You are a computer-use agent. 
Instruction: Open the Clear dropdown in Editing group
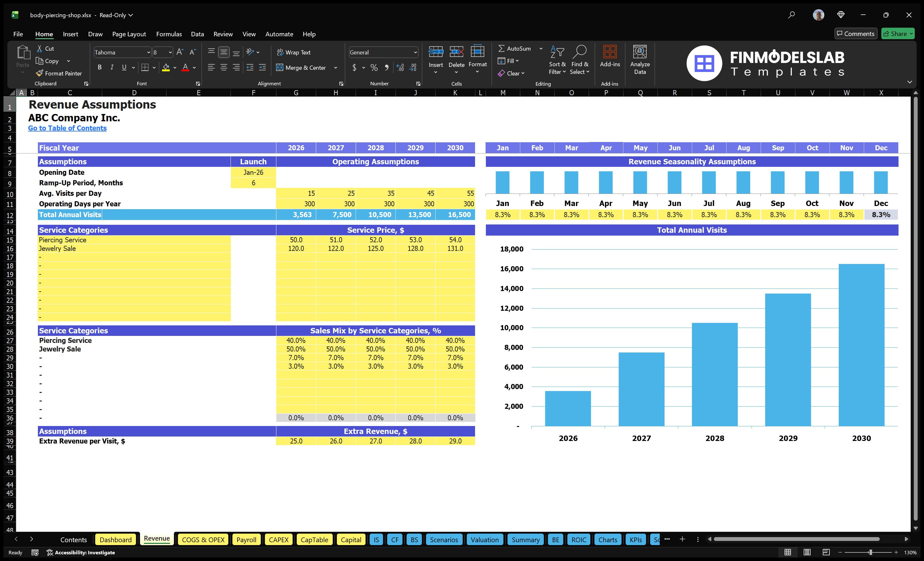[x=515, y=73]
